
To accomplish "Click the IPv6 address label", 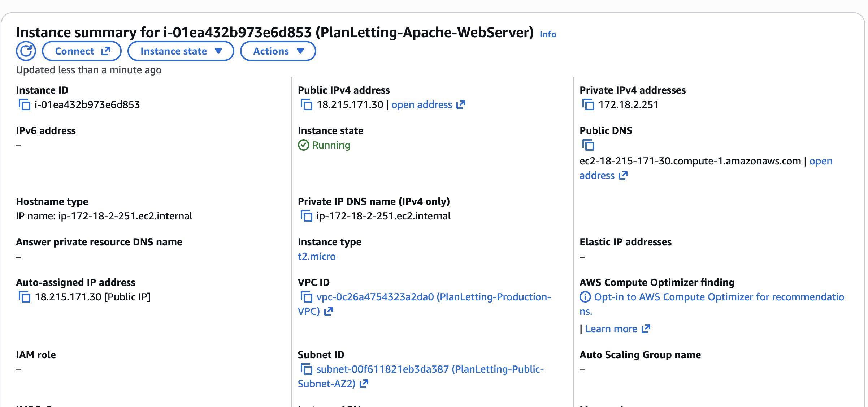I will coord(46,131).
